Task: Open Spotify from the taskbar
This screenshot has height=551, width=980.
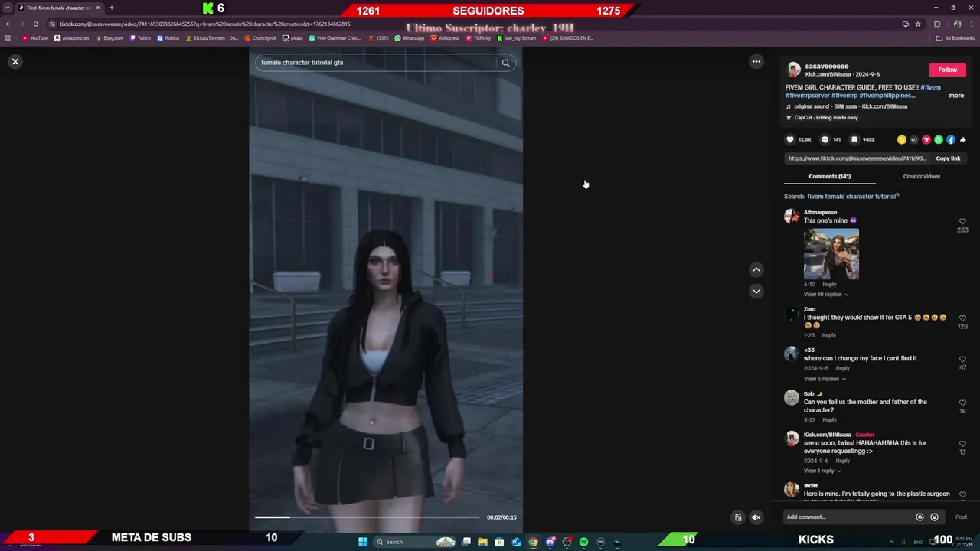Action: pos(583,542)
